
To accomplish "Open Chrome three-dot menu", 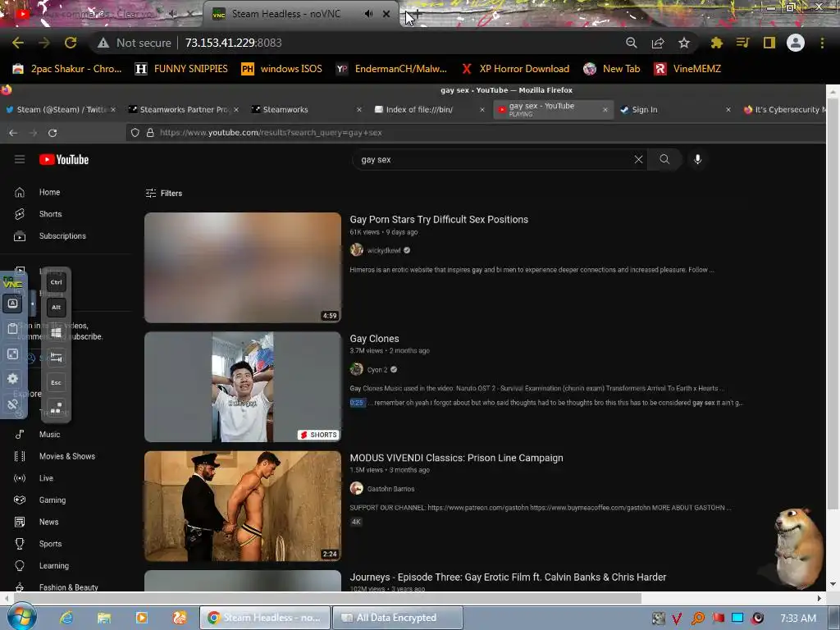I will (x=822, y=43).
